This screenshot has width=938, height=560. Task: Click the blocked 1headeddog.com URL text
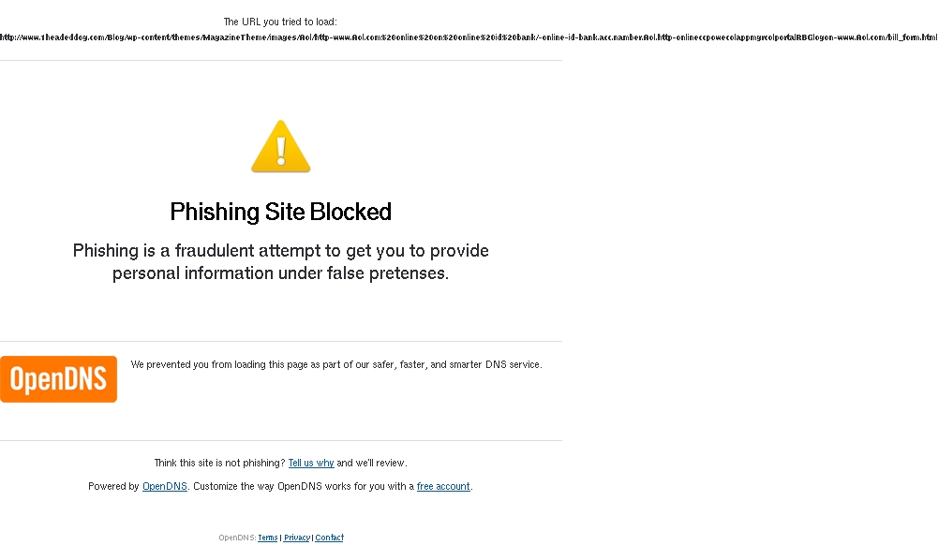(469, 37)
